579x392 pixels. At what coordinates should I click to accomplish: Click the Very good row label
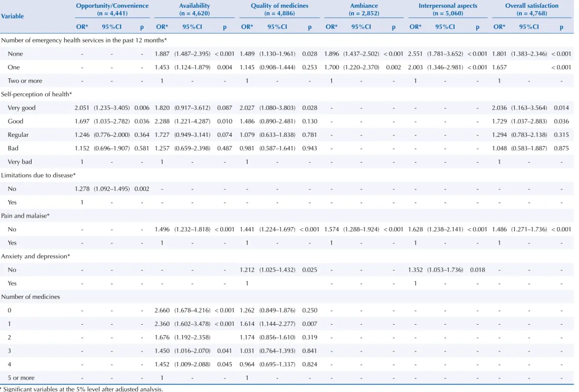[x=22, y=108]
